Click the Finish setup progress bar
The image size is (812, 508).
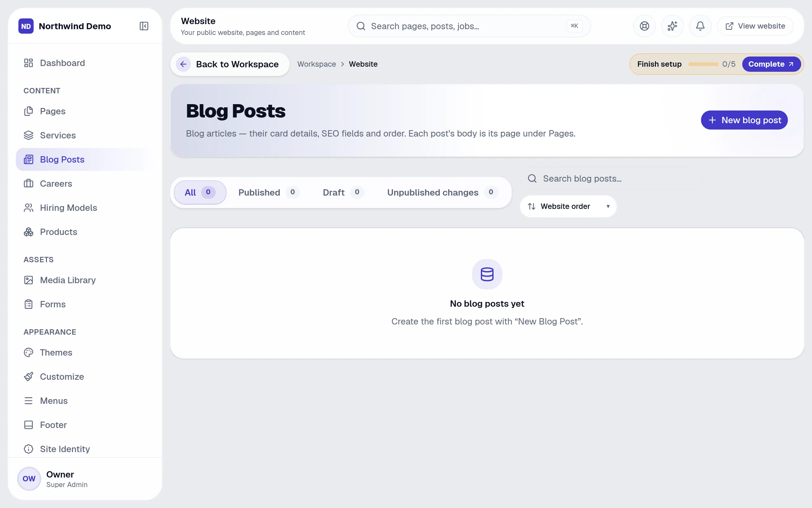click(703, 64)
